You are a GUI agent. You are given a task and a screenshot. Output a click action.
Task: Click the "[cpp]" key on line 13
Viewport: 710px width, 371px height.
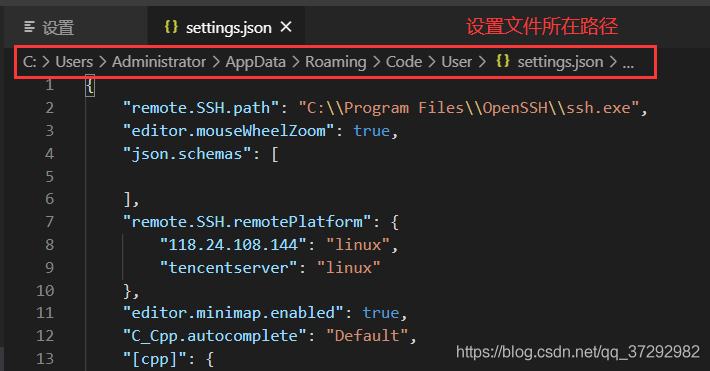pos(155,359)
